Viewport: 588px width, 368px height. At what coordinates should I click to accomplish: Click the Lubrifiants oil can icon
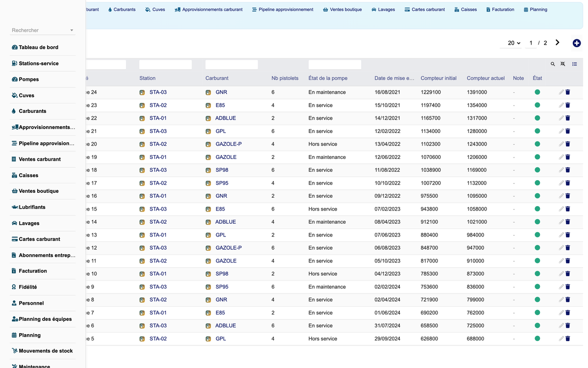(15, 207)
